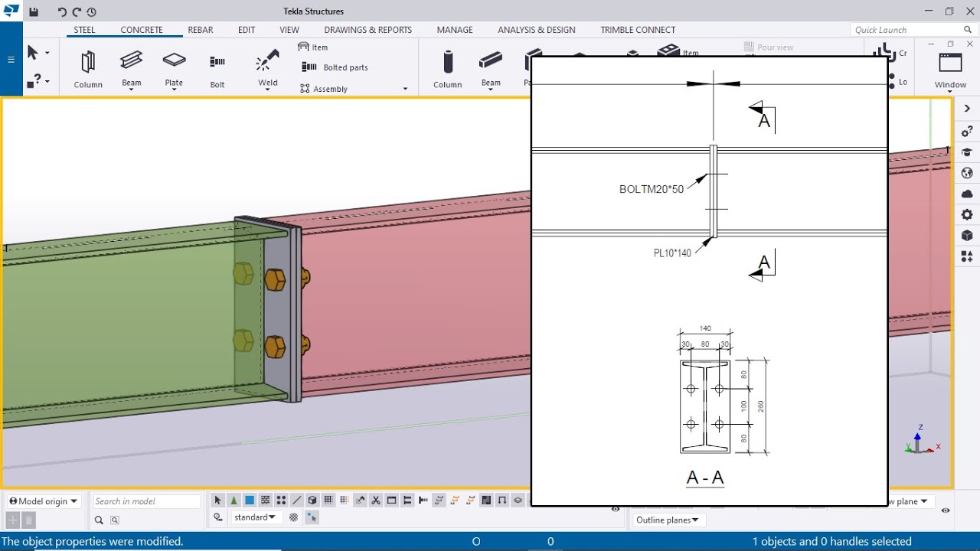Open the EDIT ribbon tab
This screenshot has width=980, height=551.
(x=247, y=30)
